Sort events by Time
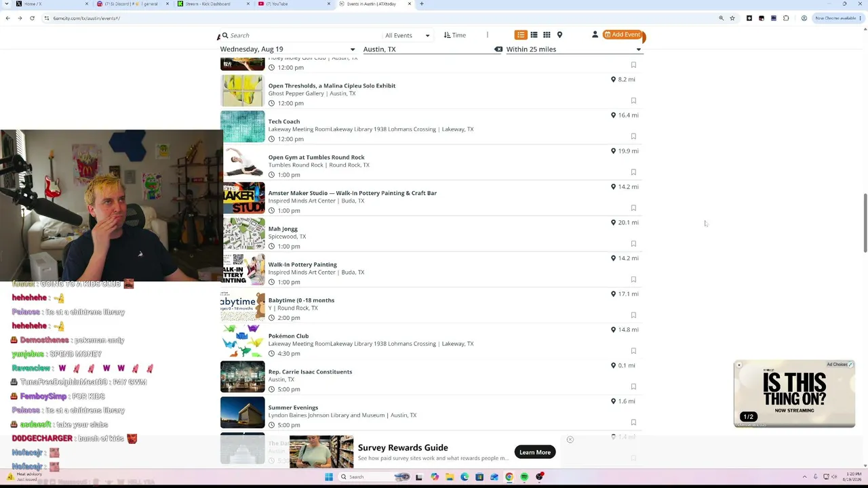This screenshot has height=488, width=868. 455,35
